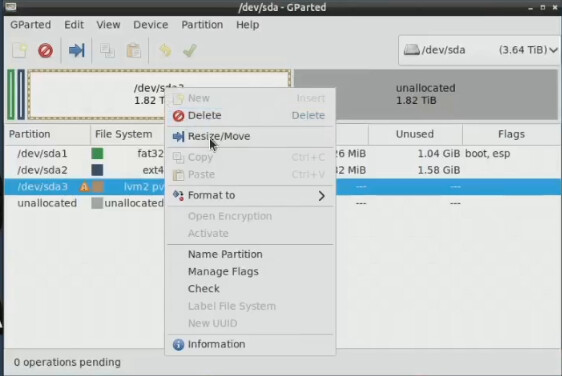Click the dark blue ext4 color swatch

[x=97, y=170]
